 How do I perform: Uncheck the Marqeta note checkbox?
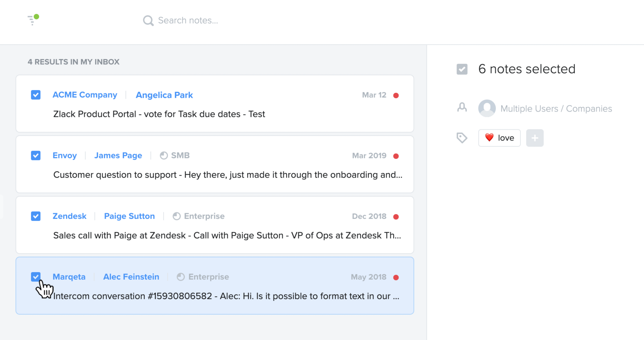(x=36, y=277)
